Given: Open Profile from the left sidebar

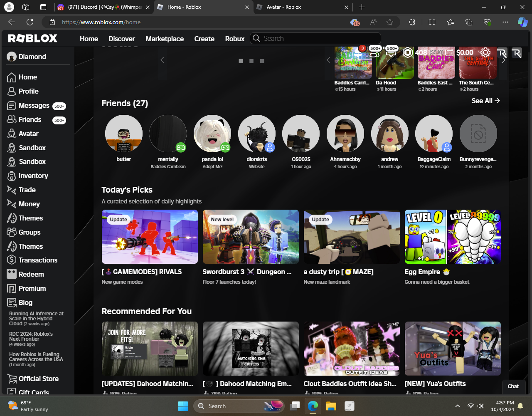Looking at the screenshot, I should tap(23, 91).
